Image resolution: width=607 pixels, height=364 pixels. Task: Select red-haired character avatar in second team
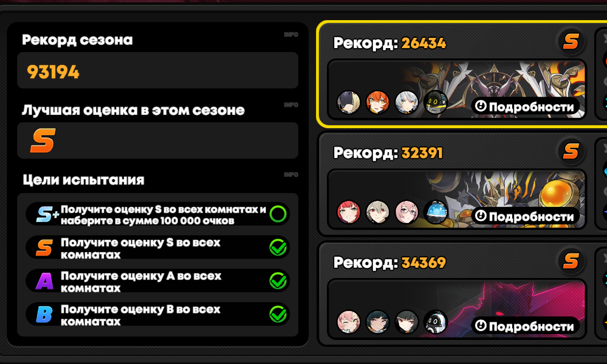349,212
